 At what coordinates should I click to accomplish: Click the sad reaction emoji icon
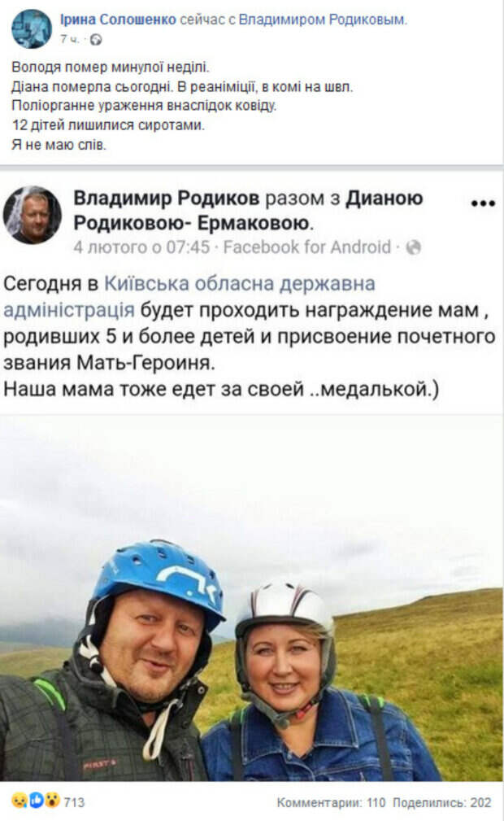pyautogui.click(x=20, y=801)
